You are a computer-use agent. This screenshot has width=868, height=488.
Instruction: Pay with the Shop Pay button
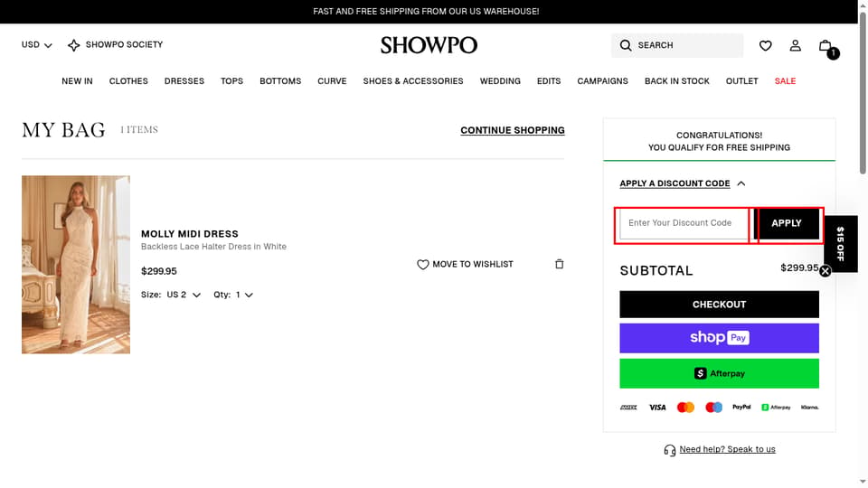tap(719, 338)
